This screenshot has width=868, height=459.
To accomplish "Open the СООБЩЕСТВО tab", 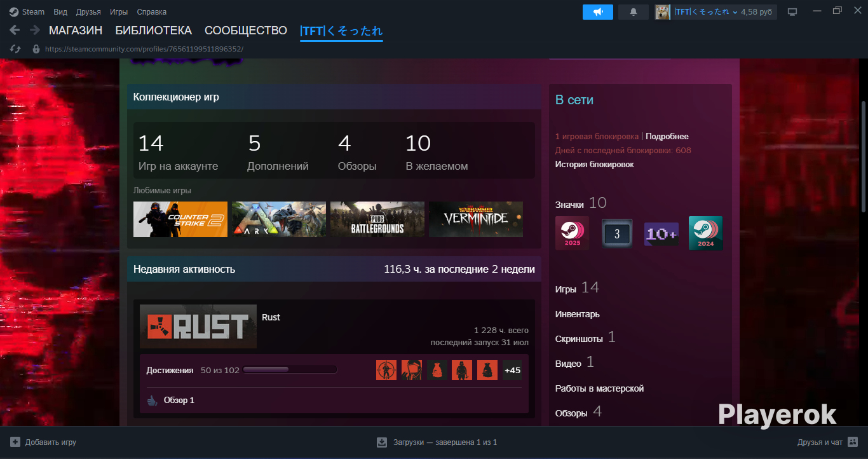I will point(246,31).
